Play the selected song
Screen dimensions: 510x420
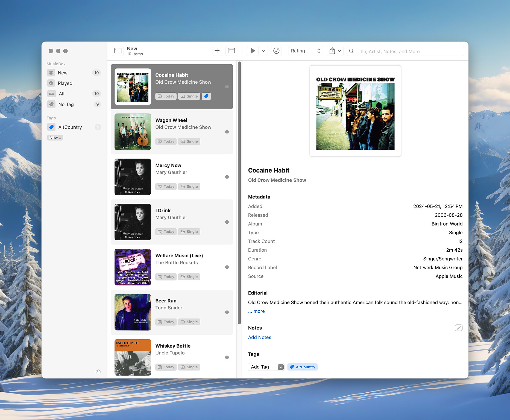pos(253,51)
